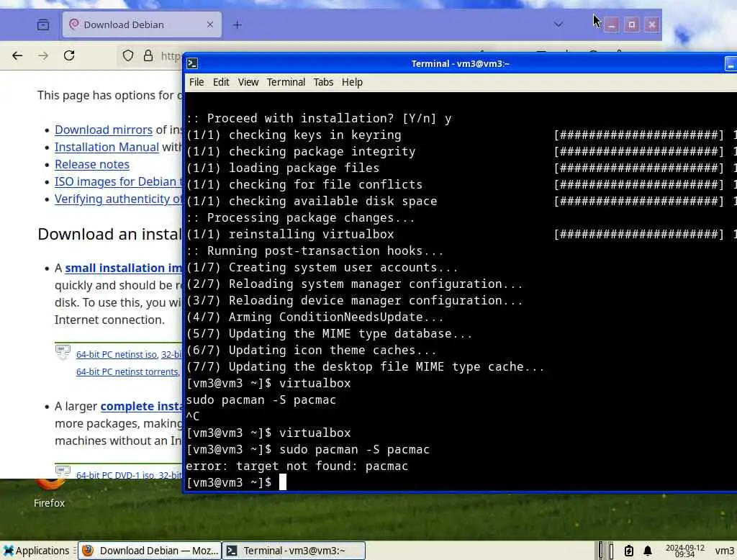The height and width of the screenshot is (560, 737).
Task: Expand the Firefox list all tabs chevron
Action: coord(558,24)
